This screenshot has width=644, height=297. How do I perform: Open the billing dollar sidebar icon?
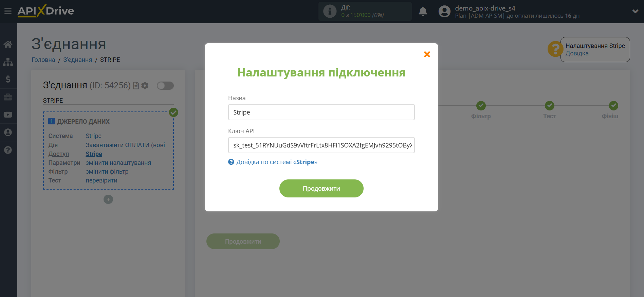point(8,80)
